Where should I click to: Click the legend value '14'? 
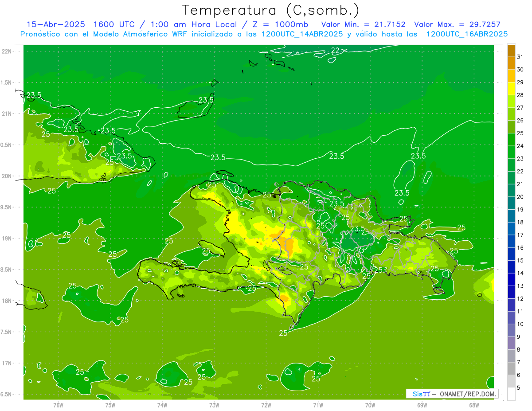(520, 273)
